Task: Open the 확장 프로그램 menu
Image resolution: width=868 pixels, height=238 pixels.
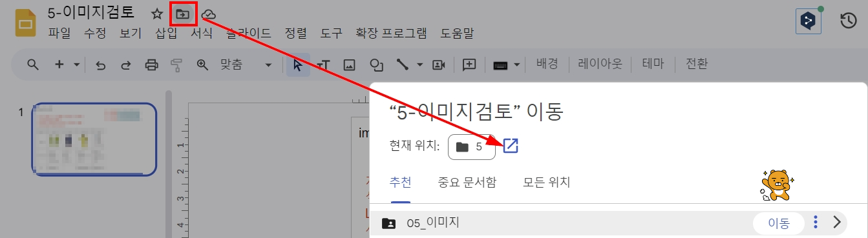Action: [x=391, y=34]
